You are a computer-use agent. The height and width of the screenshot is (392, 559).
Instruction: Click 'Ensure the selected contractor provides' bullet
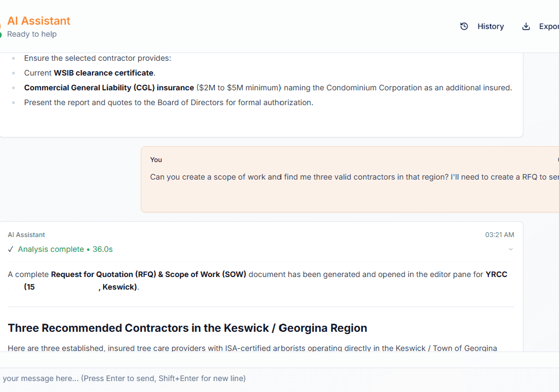pos(98,58)
